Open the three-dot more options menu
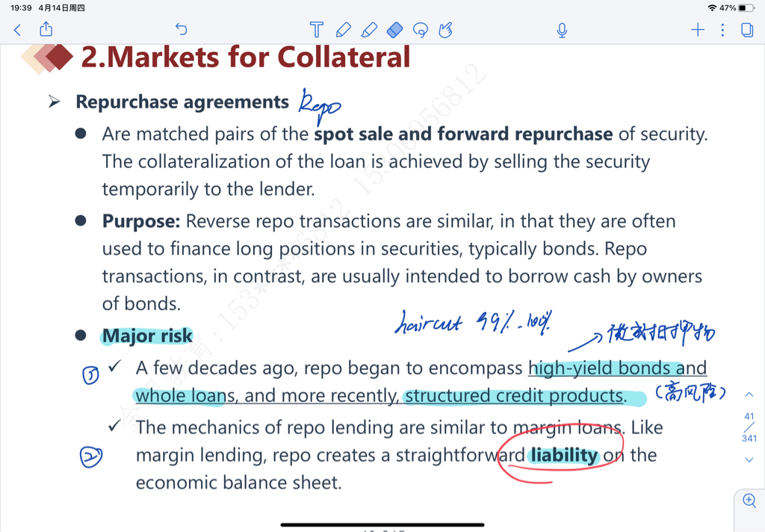 coord(722,30)
